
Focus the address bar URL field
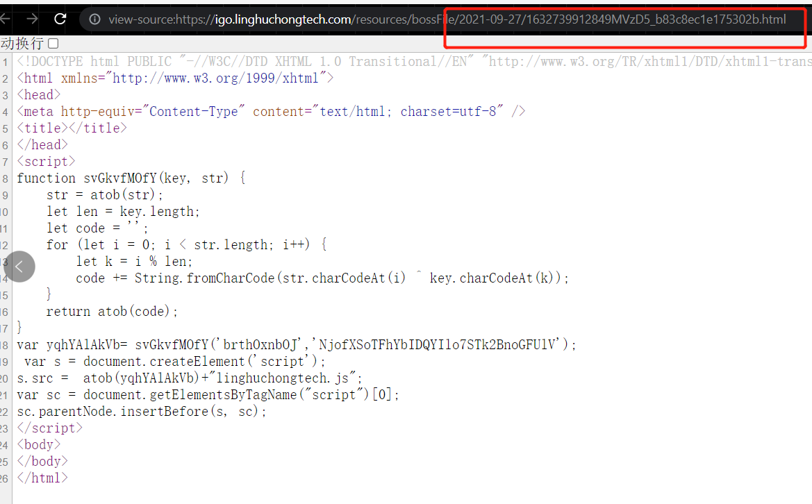pyautogui.click(x=447, y=19)
